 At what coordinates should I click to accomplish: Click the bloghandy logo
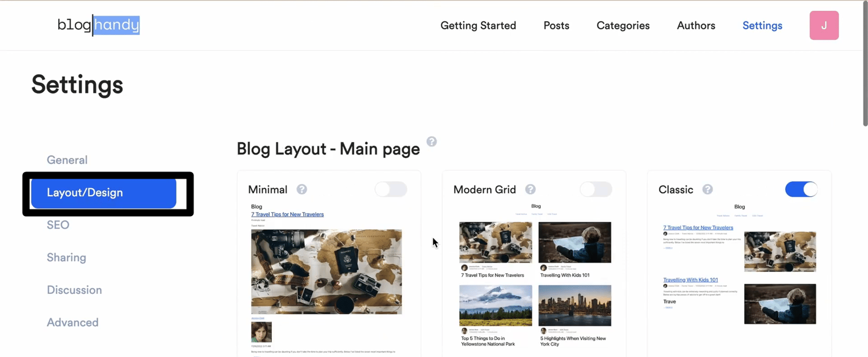98,25
